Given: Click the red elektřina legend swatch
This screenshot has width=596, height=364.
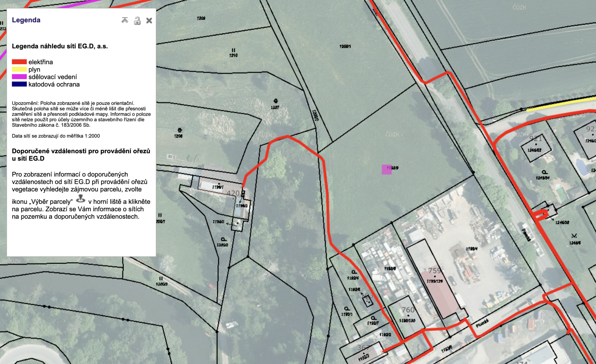Looking at the screenshot, I should (19, 62).
